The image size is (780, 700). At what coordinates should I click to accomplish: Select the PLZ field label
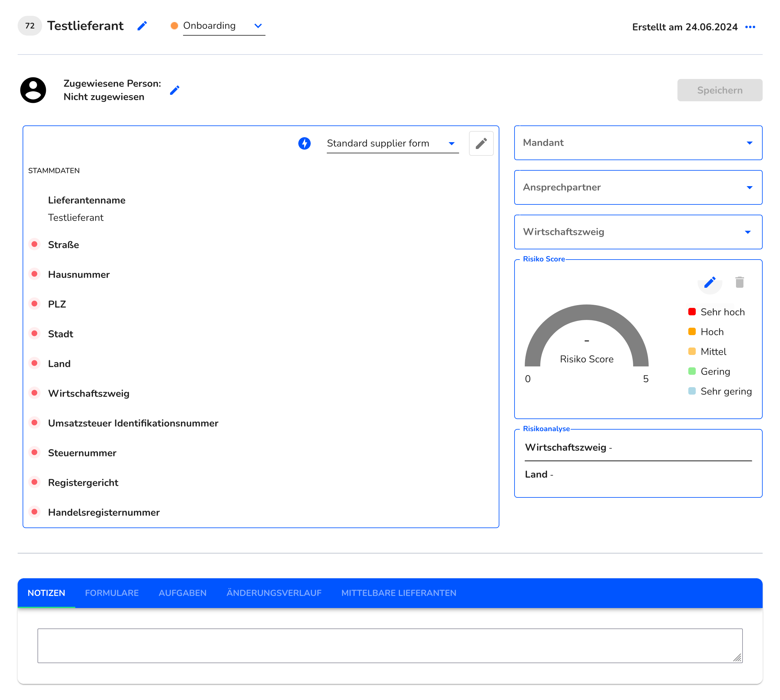tap(57, 304)
